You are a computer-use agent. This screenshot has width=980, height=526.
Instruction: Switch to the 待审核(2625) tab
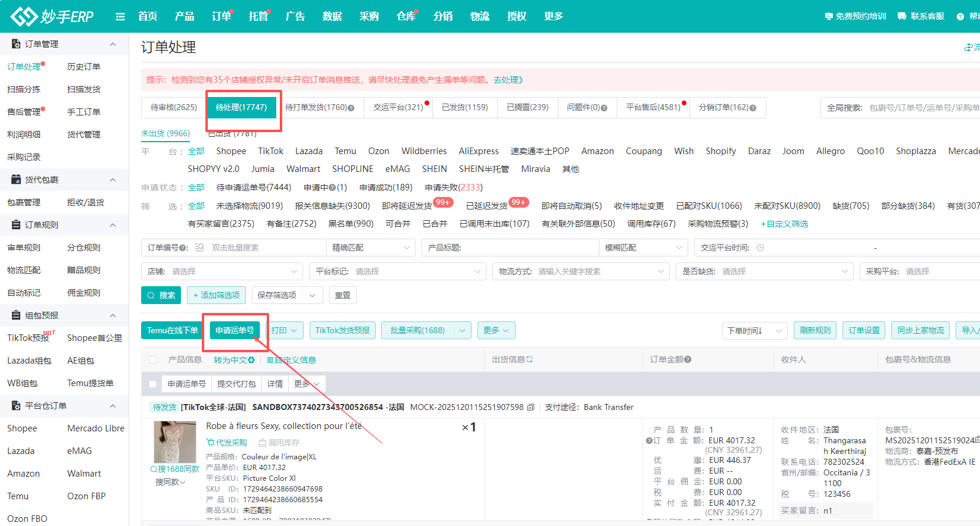[x=173, y=107]
